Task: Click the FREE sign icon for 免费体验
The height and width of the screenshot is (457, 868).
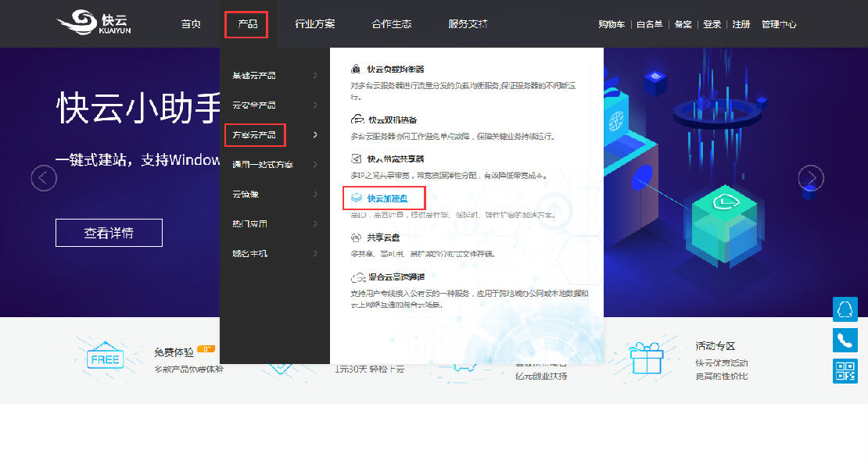Action: [104, 359]
